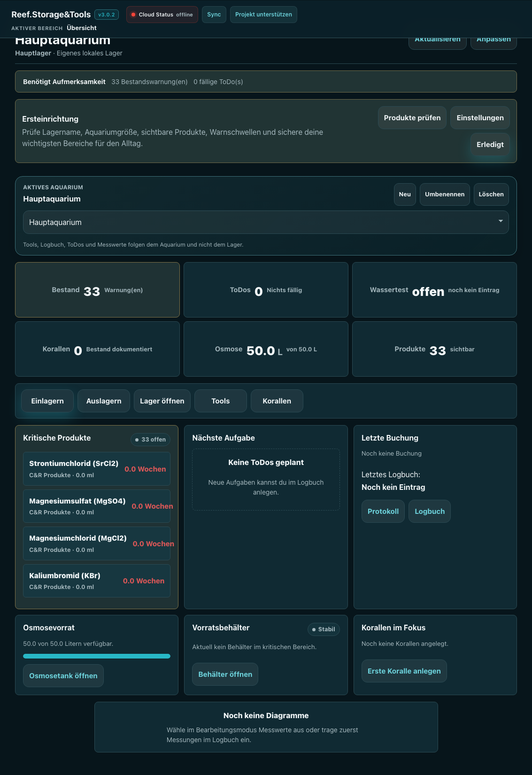
Task: Click the Benötigt Aufmerksamkeit warning banner
Action: pos(266,82)
